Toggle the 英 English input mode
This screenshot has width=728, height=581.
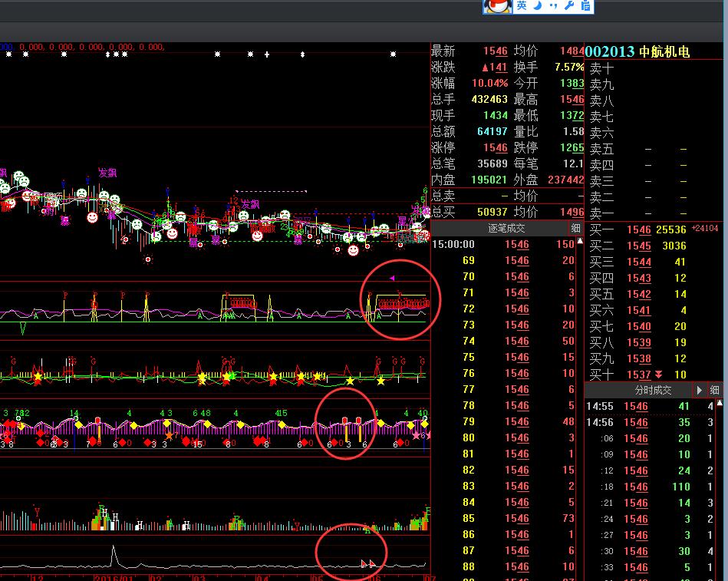coord(522,5)
